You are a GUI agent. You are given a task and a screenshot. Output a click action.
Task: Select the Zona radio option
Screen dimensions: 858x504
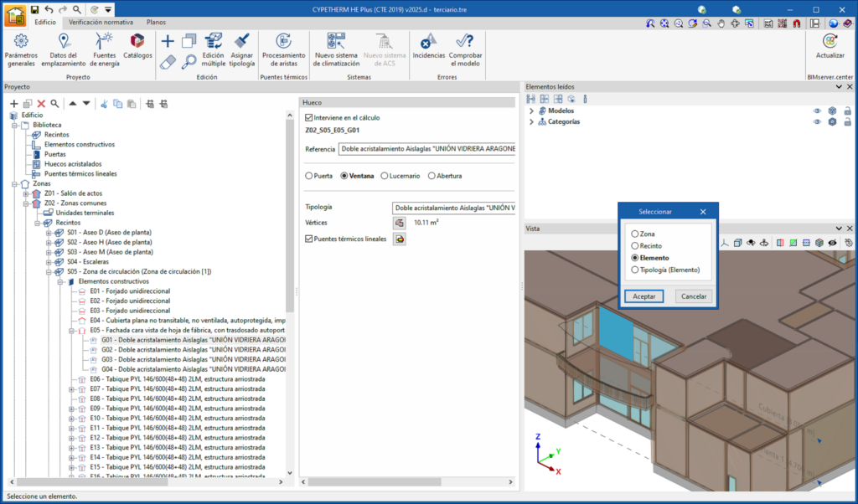[x=635, y=234]
